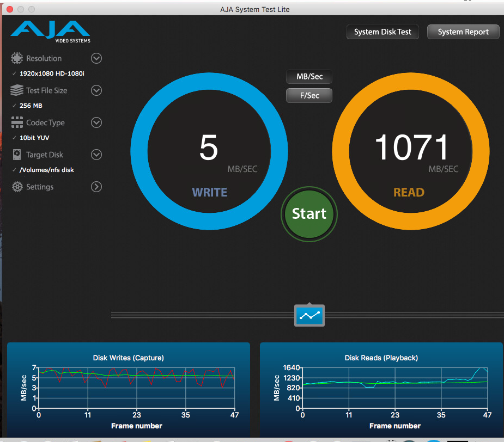Expand the Test File Size dropdown arrow
This screenshot has width=504, height=442.
[x=96, y=90]
